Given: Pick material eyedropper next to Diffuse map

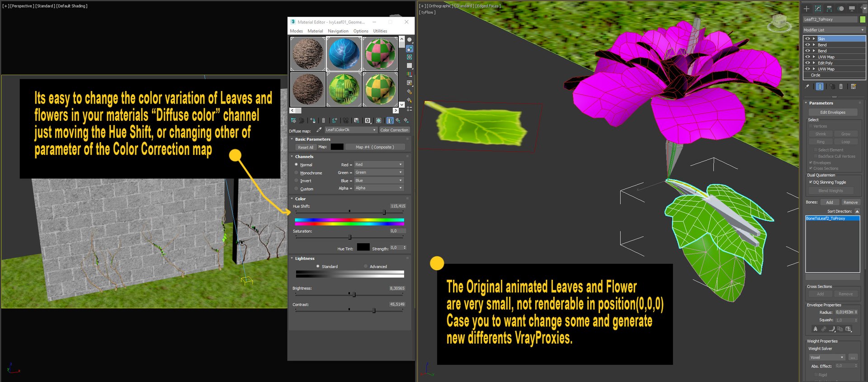Looking at the screenshot, I should (319, 130).
